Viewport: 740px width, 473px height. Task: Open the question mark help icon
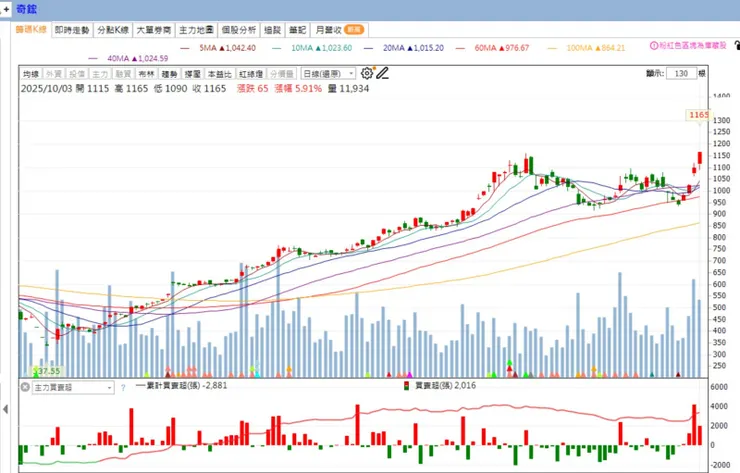click(123, 388)
